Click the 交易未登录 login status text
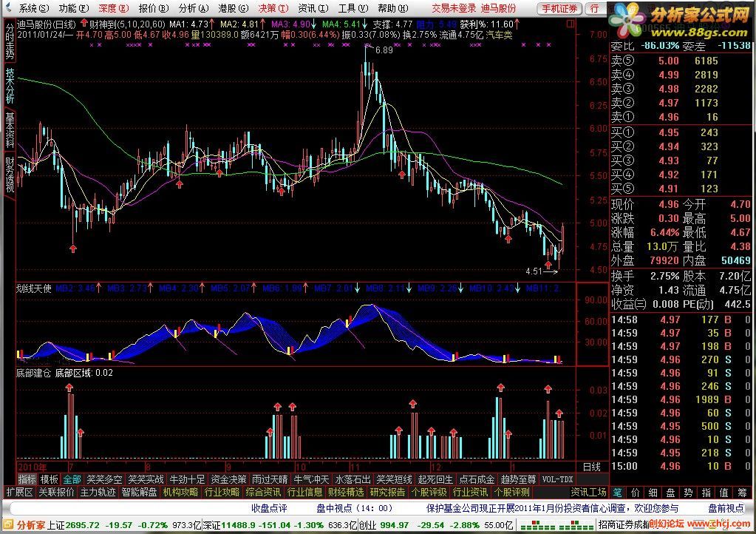 click(454, 8)
